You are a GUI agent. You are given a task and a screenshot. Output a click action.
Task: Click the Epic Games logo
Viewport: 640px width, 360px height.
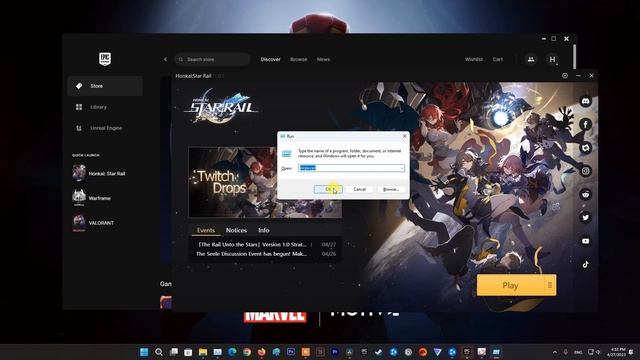[x=105, y=59]
